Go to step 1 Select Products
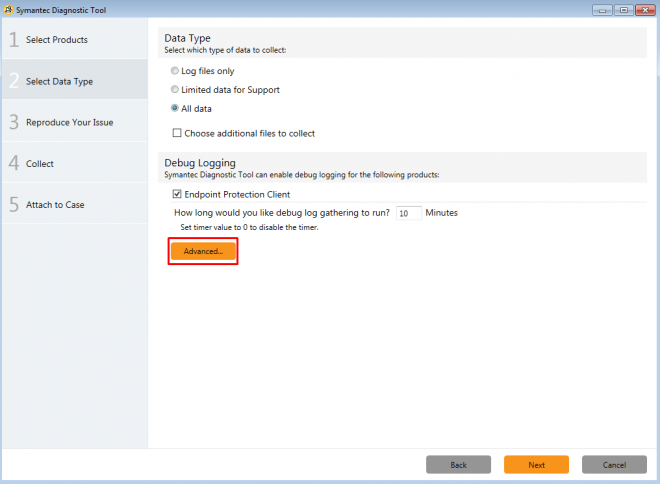Screen dimensions: 660x484 (75, 40)
